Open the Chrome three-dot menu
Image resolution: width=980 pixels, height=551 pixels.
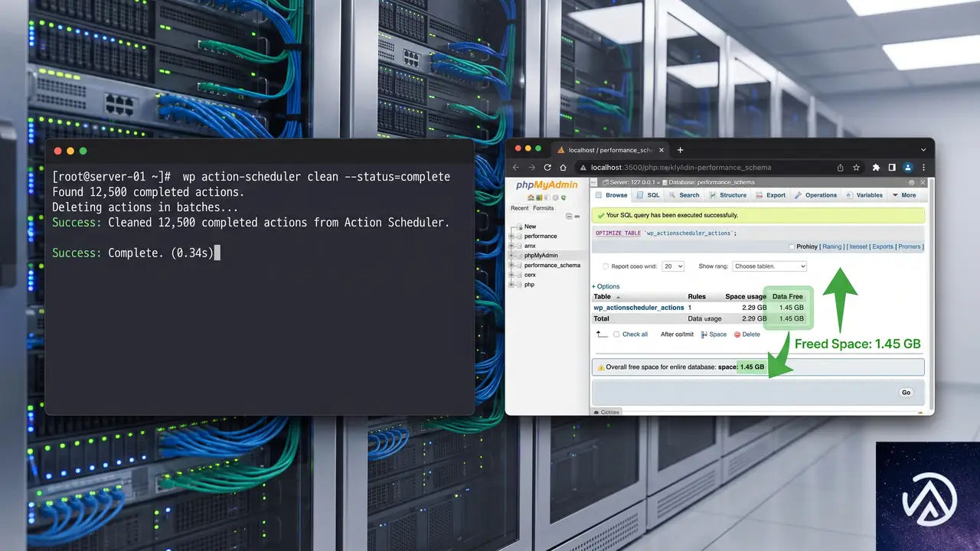coord(923,168)
